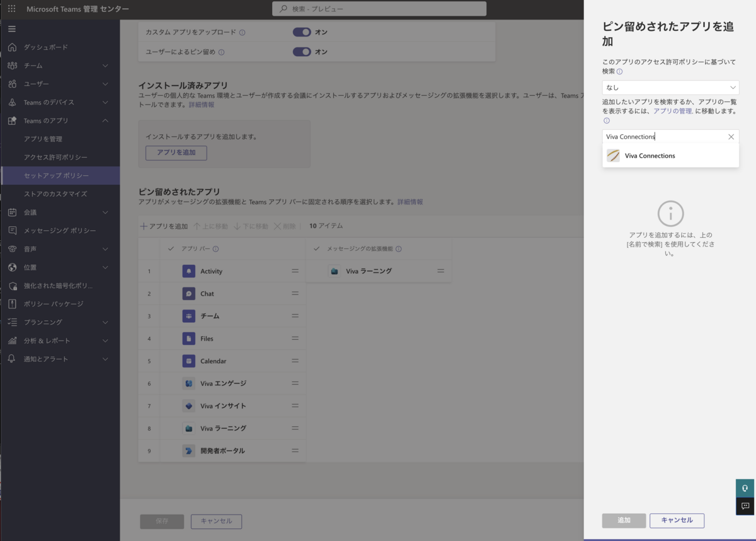The width and height of the screenshot is (756, 541).
Task: Open メッセージング ポリシー menu item
Action: click(x=60, y=231)
